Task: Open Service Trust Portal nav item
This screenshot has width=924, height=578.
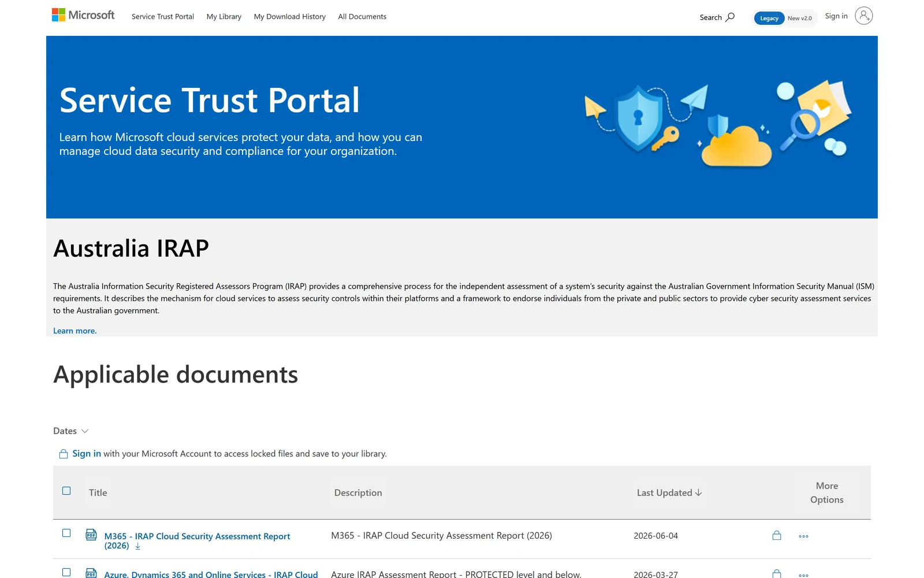Action: tap(163, 17)
